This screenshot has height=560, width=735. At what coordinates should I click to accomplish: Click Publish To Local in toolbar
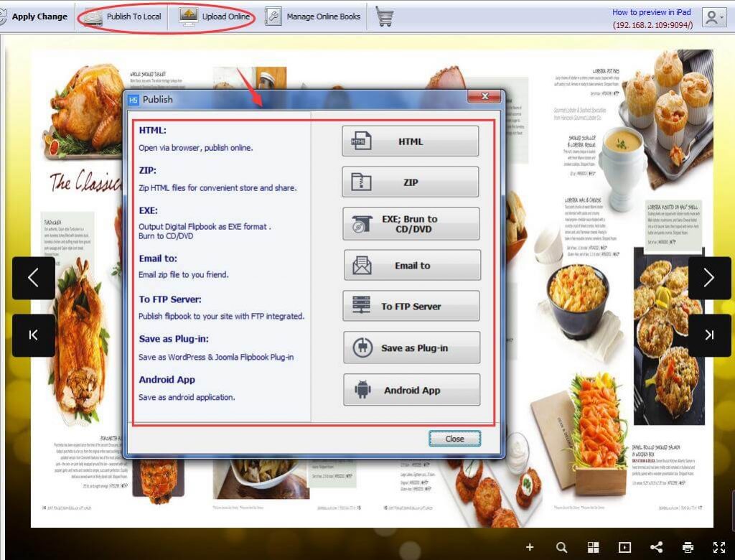click(x=122, y=17)
